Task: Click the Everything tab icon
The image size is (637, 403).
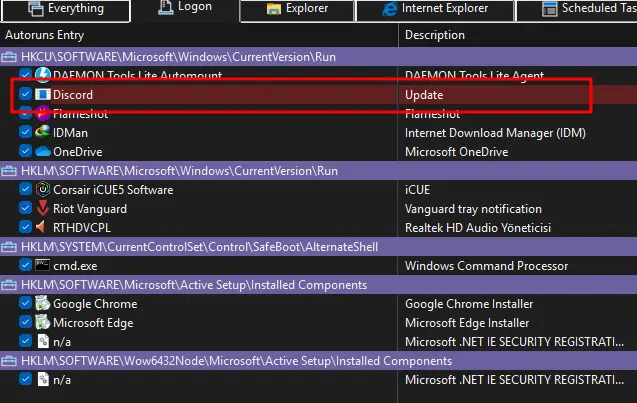Action: pos(36,9)
